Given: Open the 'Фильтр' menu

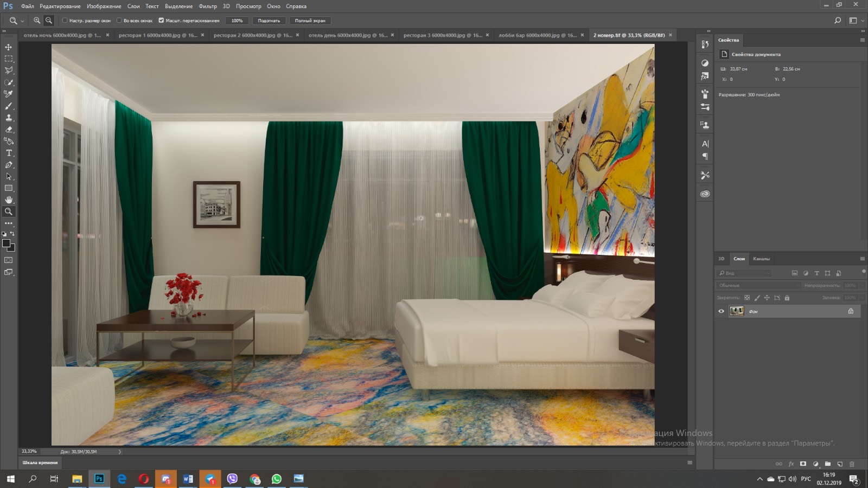Looking at the screenshot, I should click(207, 7).
